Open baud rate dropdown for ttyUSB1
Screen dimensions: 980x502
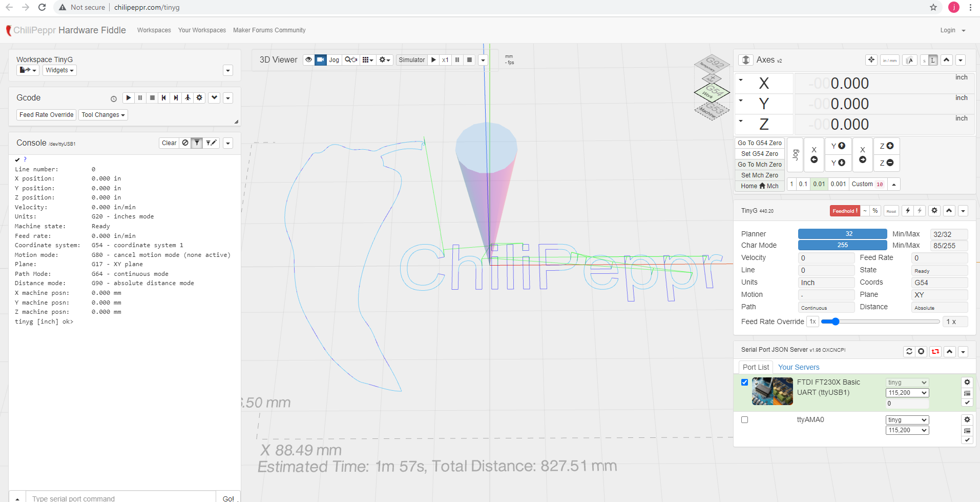(907, 393)
